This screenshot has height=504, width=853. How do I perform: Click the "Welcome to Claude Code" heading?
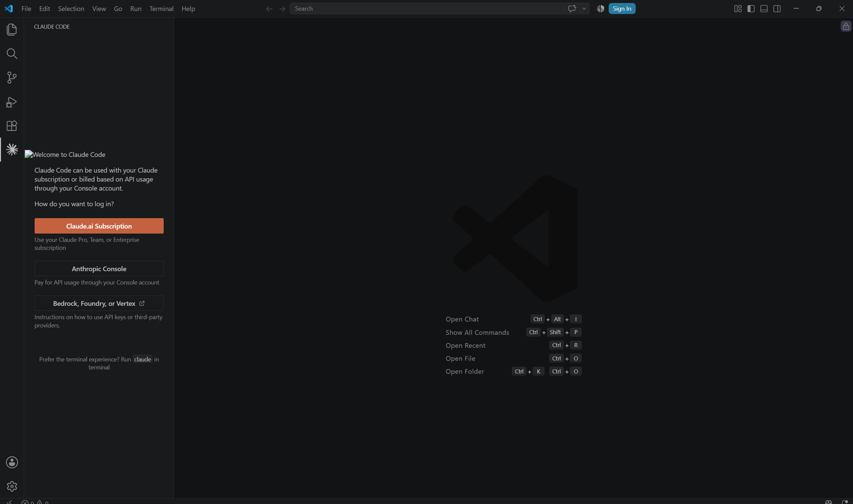click(x=69, y=155)
